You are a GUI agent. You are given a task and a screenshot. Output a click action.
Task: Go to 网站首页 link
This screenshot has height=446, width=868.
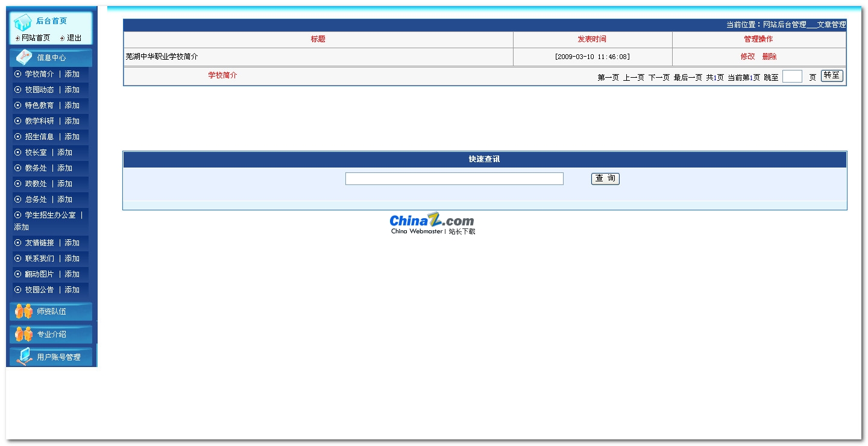[36, 38]
